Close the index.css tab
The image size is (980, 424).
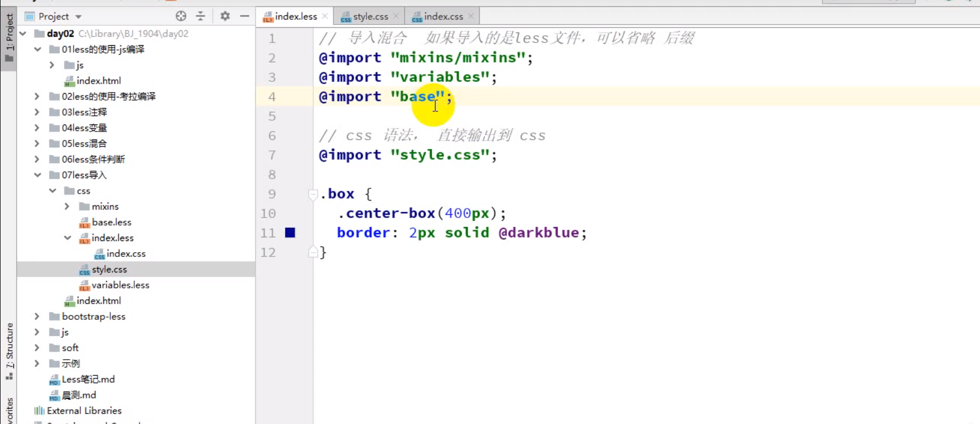click(x=471, y=16)
